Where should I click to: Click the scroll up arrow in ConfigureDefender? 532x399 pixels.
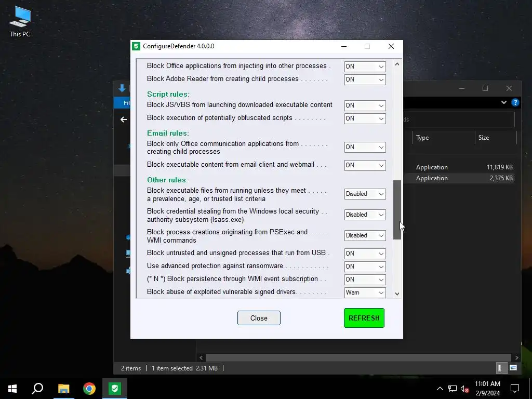pyautogui.click(x=397, y=64)
